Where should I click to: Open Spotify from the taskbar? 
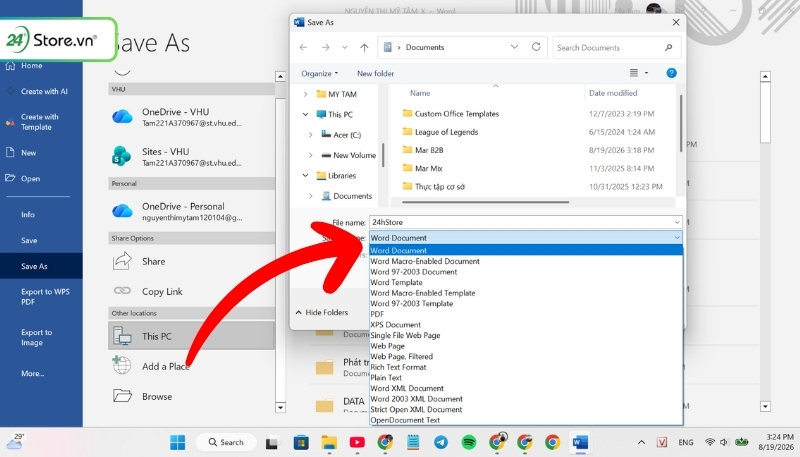[x=469, y=442]
